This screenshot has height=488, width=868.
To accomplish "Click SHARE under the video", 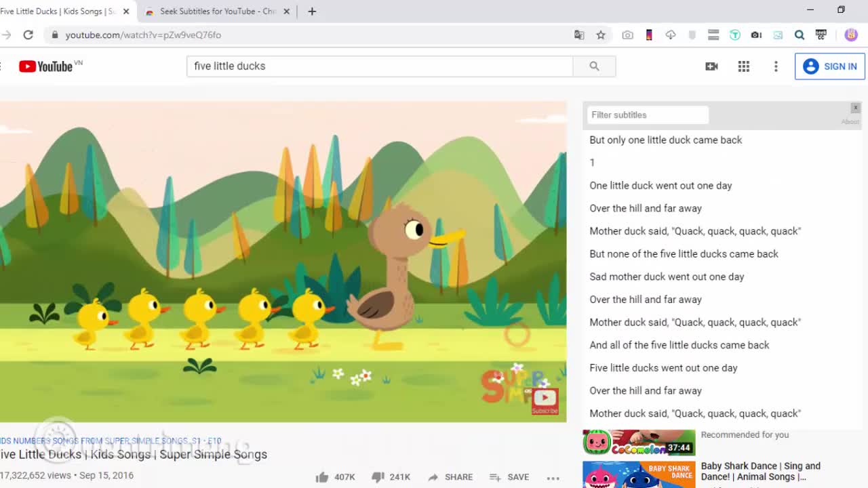I will [x=450, y=477].
